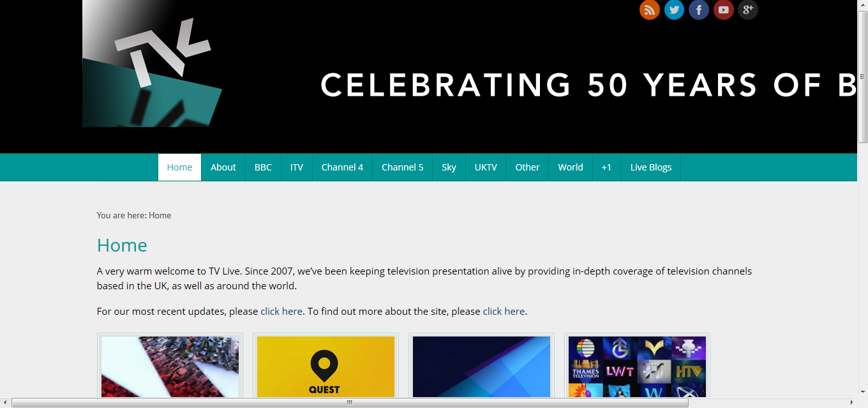This screenshot has width=868, height=408.
Task: Click the Home page heading
Action: pyautogui.click(x=122, y=245)
